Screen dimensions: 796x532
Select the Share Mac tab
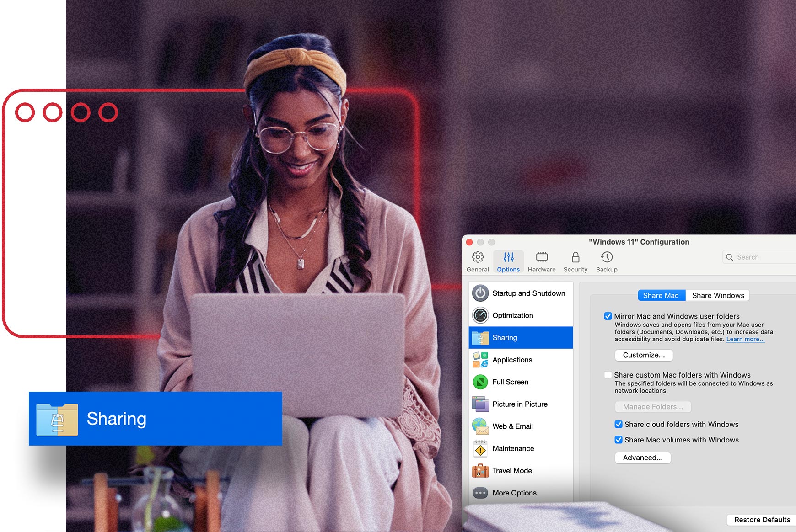[661, 296]
